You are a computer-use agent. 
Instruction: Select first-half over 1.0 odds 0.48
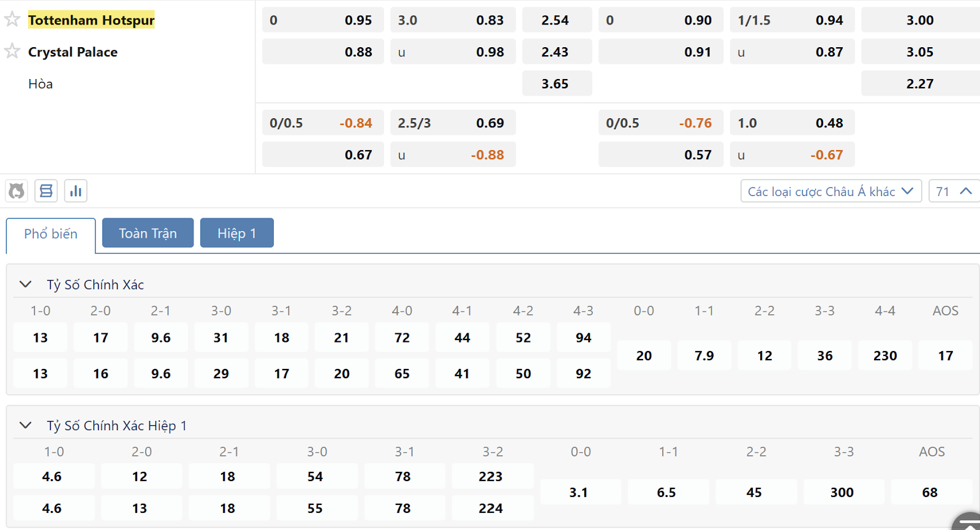793,123
